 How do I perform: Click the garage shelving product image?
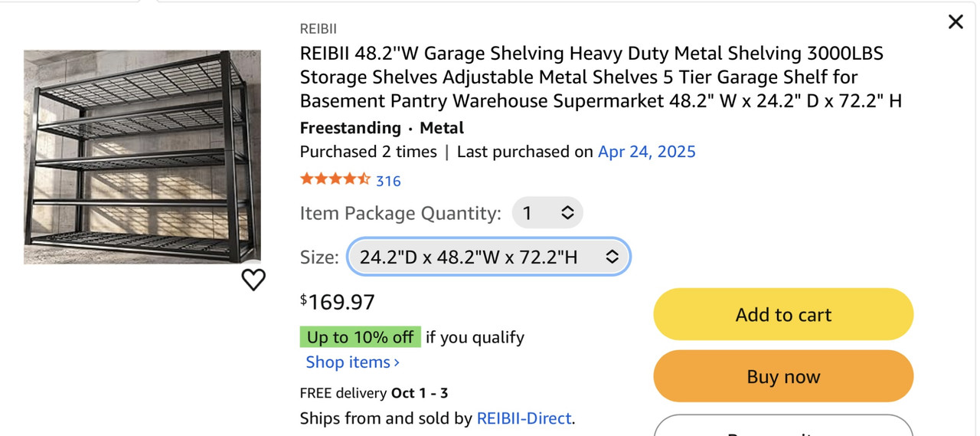coord(142,157)
